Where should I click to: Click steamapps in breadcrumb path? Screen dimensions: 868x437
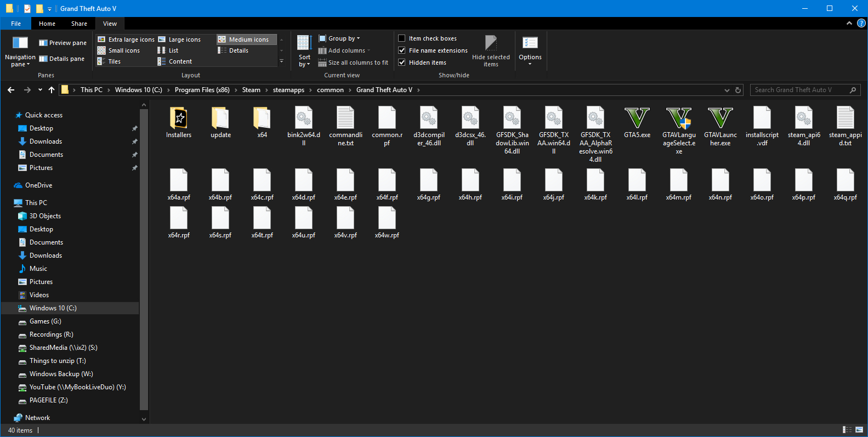pos(288,90)
